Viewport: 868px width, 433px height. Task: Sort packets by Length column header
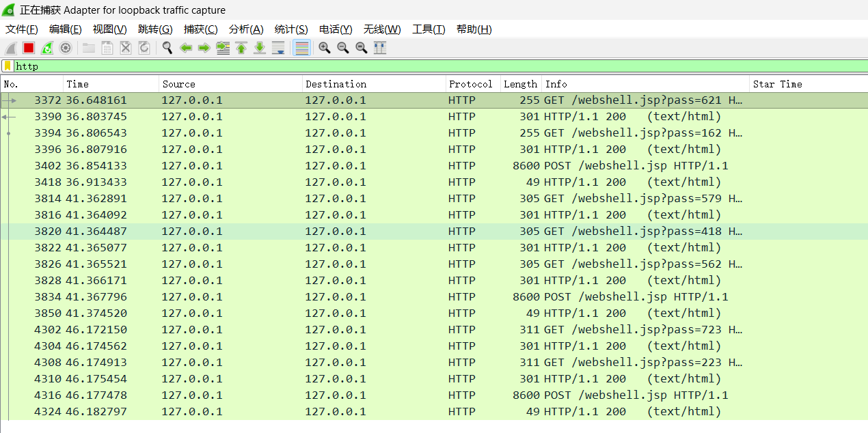(520, 84)
